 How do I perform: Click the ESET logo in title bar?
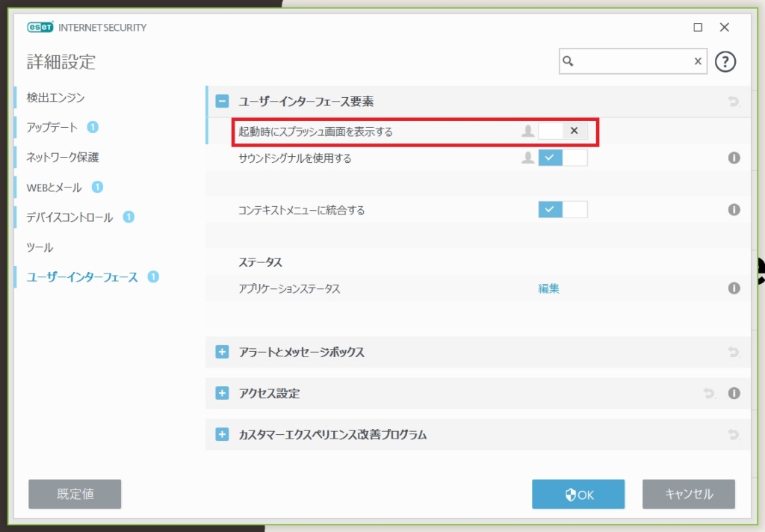pos(40,28)
